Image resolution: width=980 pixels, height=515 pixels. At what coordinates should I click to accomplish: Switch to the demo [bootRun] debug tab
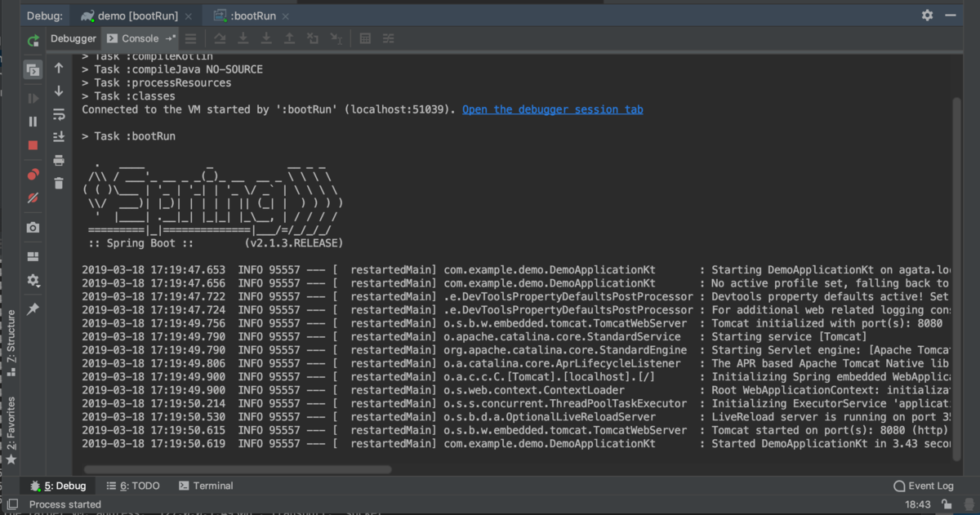tap(135, 16)
